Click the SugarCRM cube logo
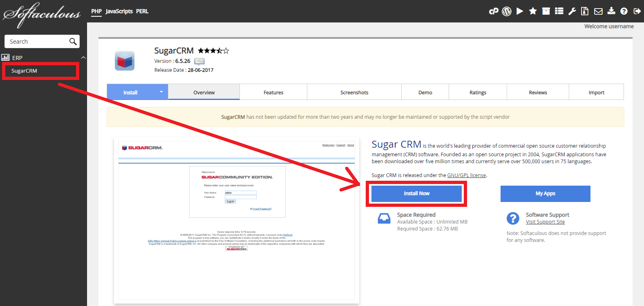The width and height of the screenshot is (644, 306). 125,61
